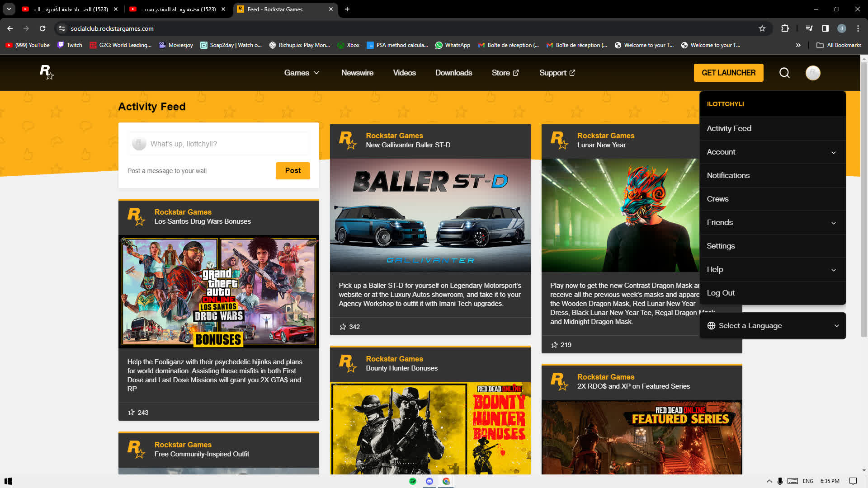Open the WhatsApp bookmark
This screenshot has width=868, height=488.
tap(453, 45)
